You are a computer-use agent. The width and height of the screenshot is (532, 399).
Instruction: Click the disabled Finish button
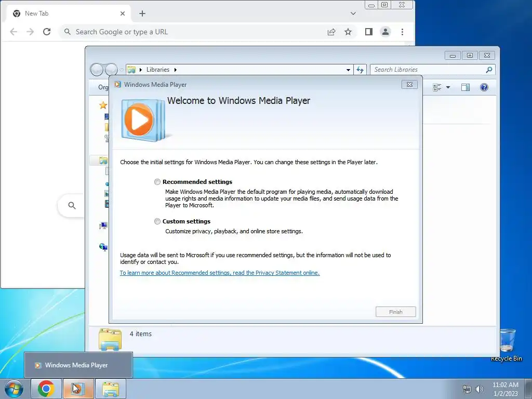(395, 312)
